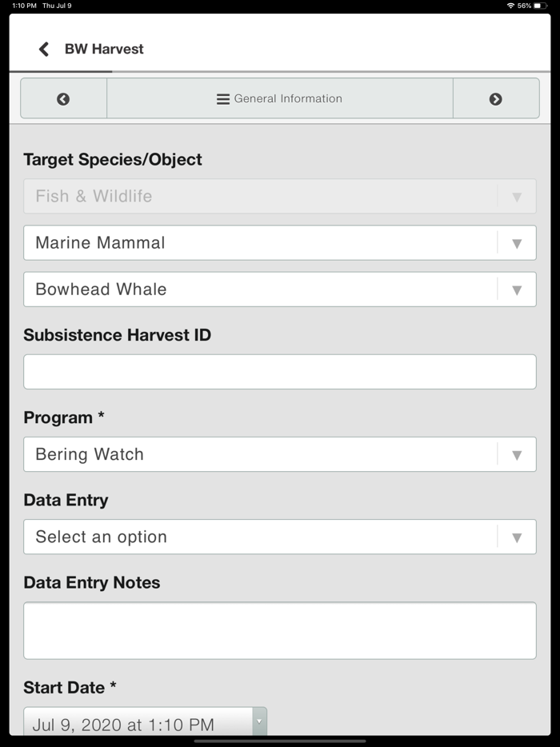Viewport: 560px width, 747px height.
Task: Open the General Information section menu
Action: (280, 99)
